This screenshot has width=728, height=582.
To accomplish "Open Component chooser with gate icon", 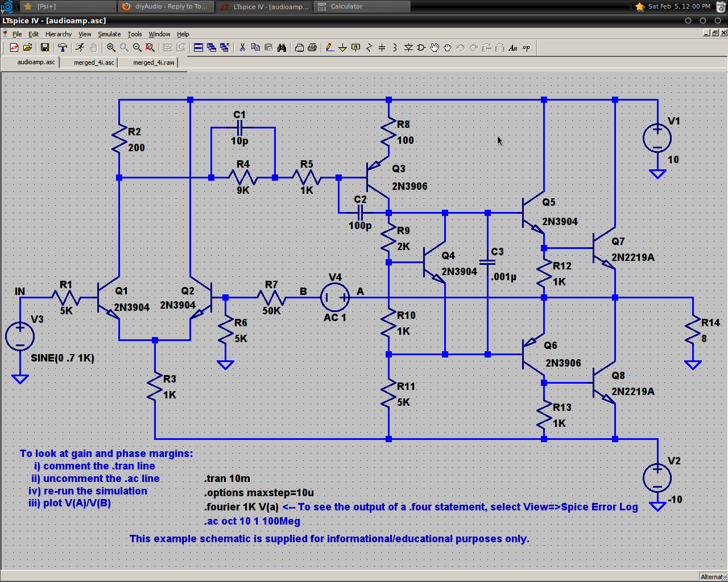I will 421,48.
